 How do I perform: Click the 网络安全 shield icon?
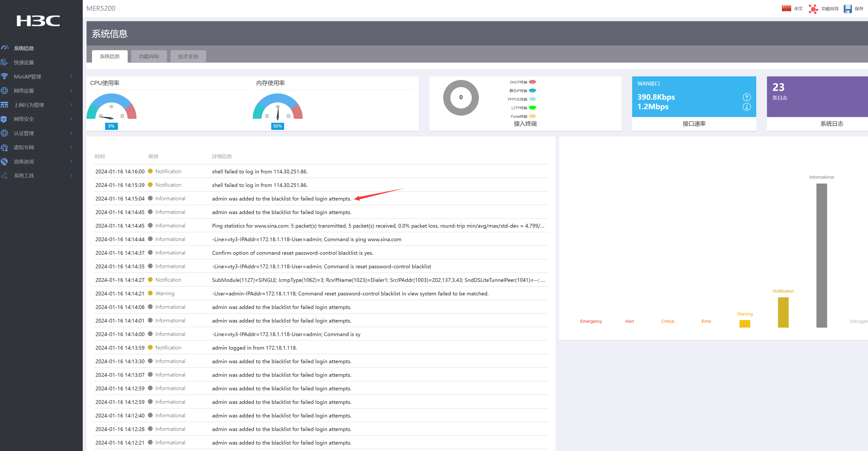tap(4, 119)
